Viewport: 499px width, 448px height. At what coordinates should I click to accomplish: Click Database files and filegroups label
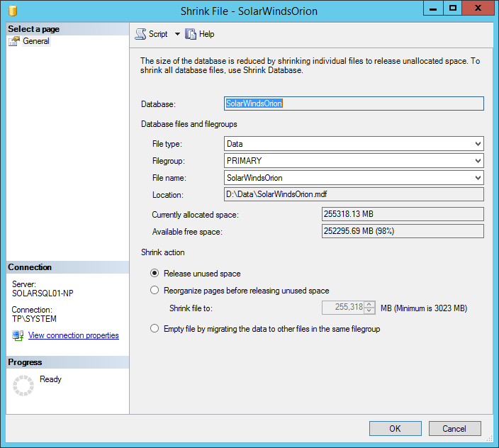coord(189,124)
